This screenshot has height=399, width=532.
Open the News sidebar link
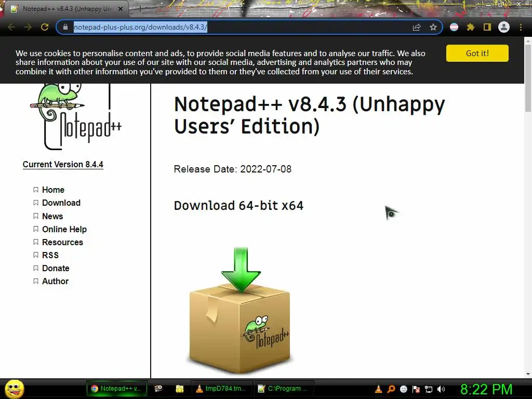coord(52,216)
